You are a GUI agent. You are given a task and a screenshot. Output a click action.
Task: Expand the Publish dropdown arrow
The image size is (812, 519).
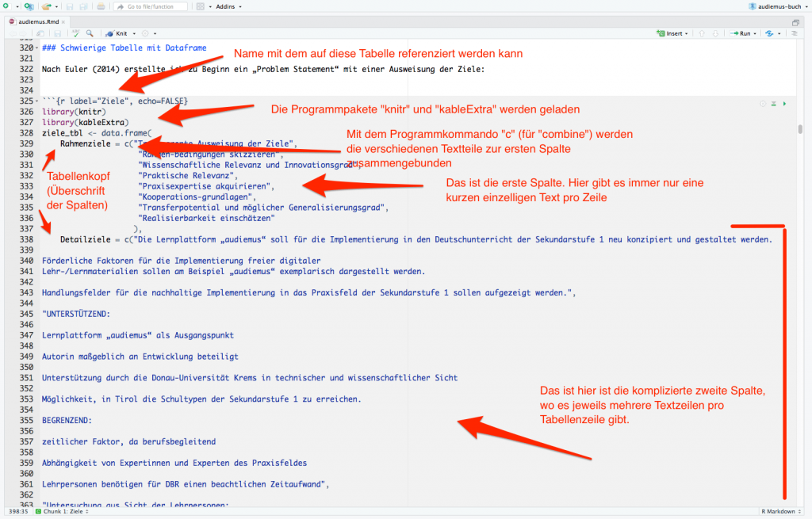(x=779, y=33)
